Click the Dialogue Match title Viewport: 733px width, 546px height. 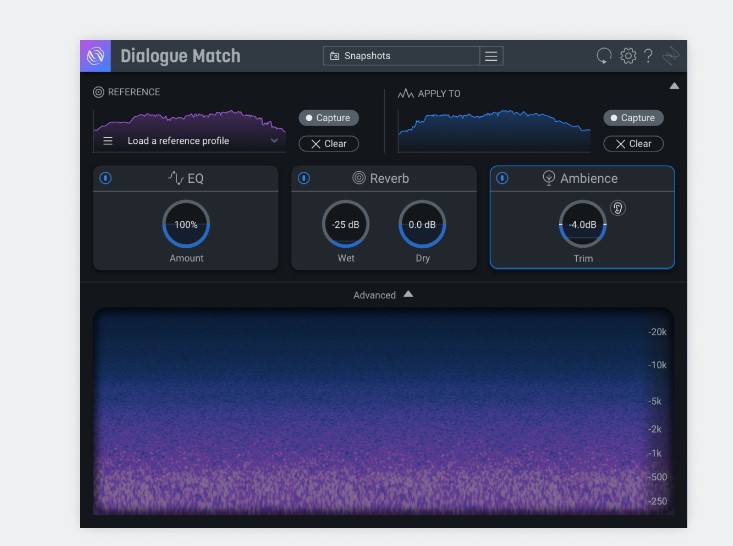[x=180, y=56]
